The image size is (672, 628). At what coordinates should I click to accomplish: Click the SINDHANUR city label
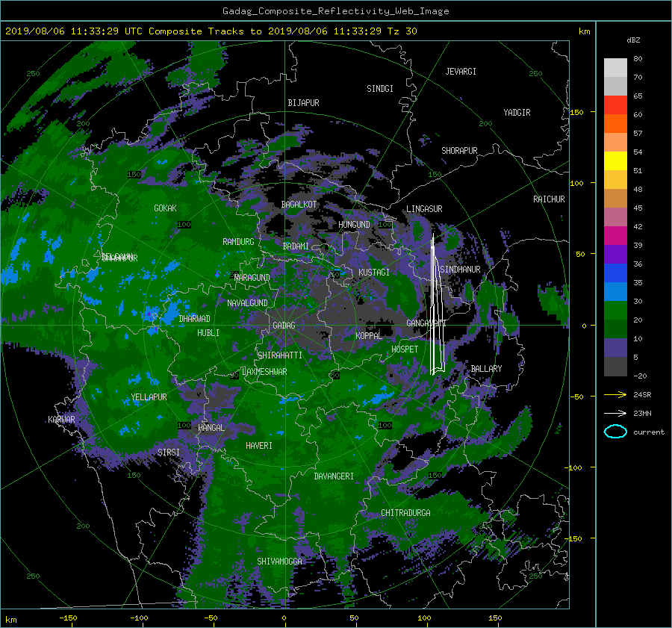pyautogui.click(x=460, y=270)
